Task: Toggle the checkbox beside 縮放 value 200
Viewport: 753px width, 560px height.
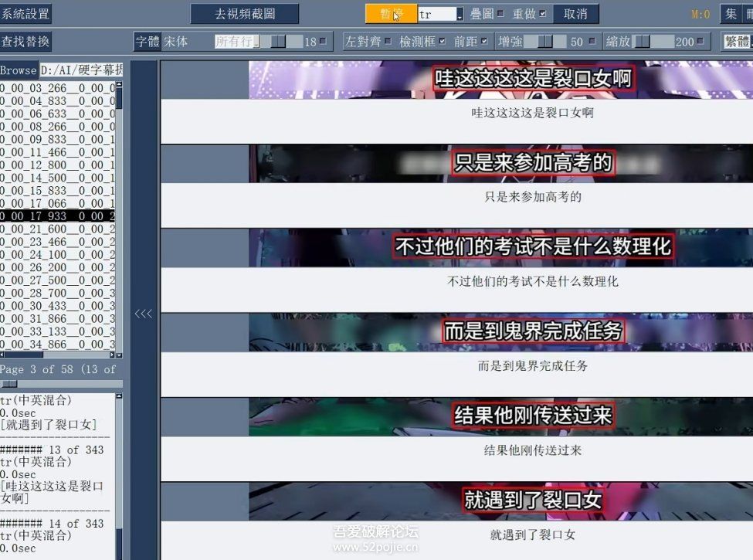Action: [700, 41]
